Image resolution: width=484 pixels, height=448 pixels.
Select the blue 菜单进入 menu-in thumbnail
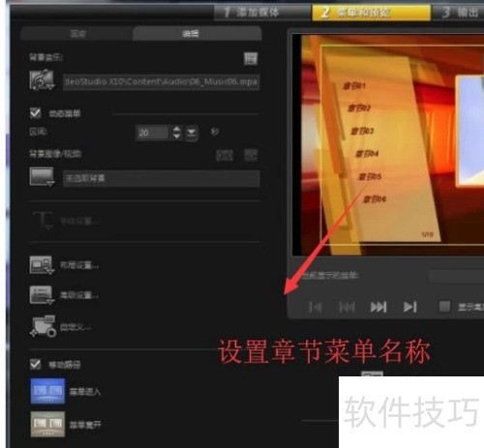[x=47, y=391]
